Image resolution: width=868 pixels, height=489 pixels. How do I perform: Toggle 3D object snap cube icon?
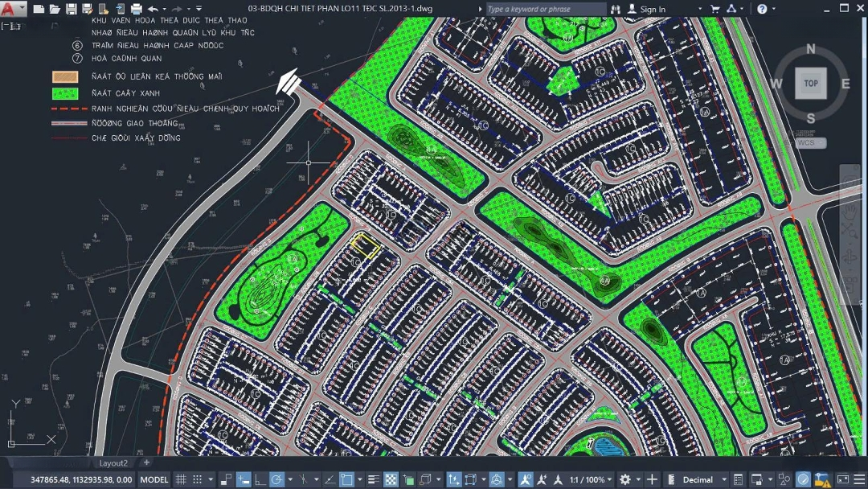[x=425, y=479]
